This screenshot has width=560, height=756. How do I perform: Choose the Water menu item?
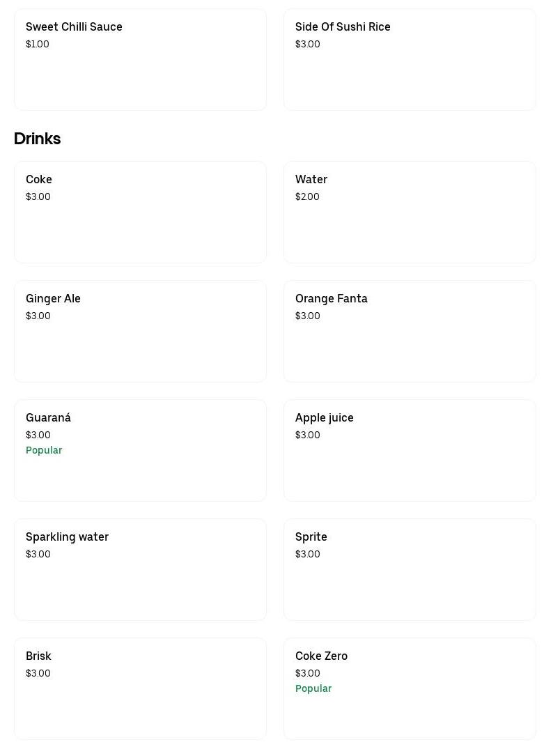pyautogui.click(x=410, y=212)
